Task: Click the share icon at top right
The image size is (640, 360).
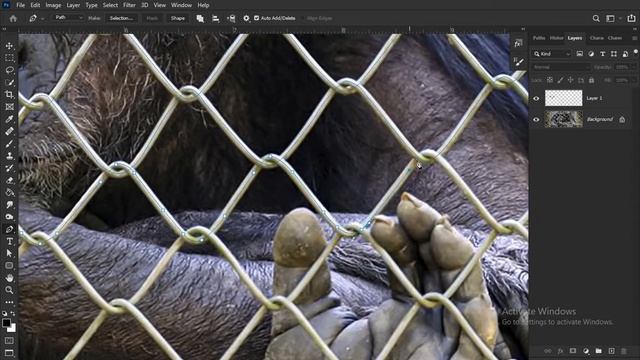Action: point(631,18)
